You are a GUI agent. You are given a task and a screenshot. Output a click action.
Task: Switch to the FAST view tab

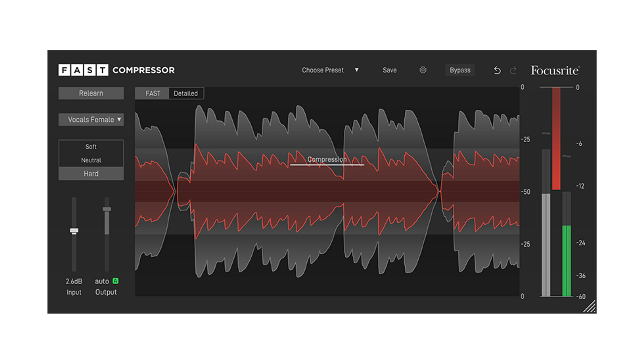coord(152,93)
